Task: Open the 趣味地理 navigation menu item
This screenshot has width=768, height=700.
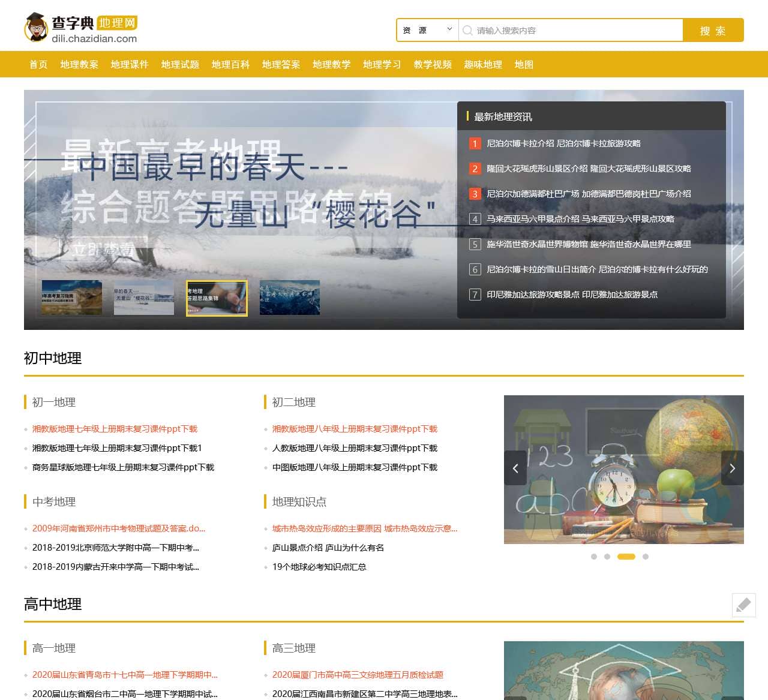Action: click(x=483, y=64)
